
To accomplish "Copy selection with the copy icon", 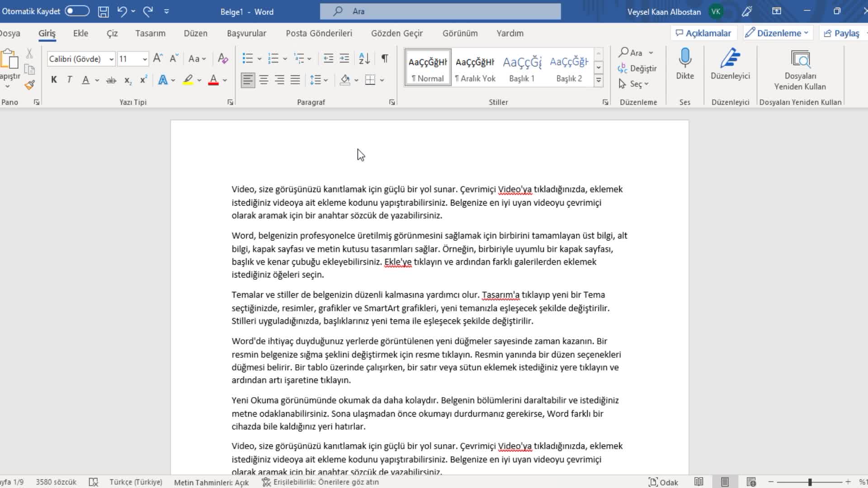I will tap(29, 70).
